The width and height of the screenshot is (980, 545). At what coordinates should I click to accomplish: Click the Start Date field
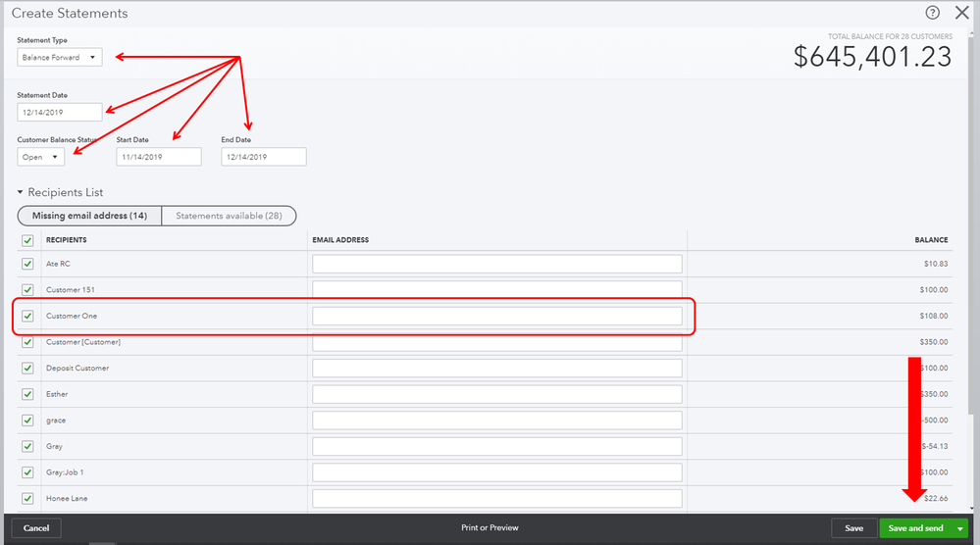coord(159,157)
